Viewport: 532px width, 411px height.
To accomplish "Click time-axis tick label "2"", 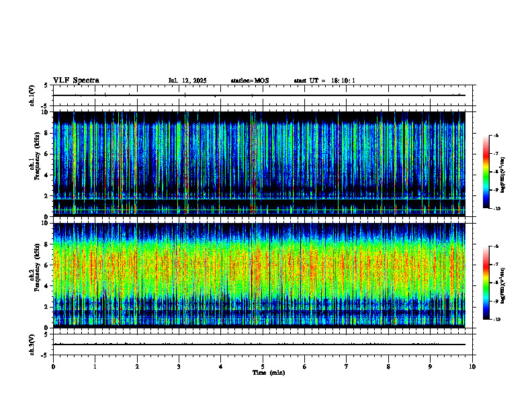I will click(137, 367).
